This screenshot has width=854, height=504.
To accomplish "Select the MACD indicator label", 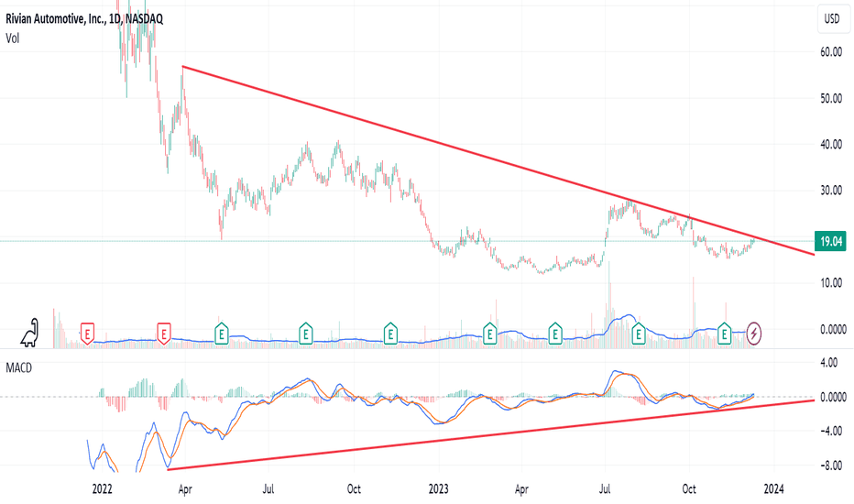I will 18,367.
